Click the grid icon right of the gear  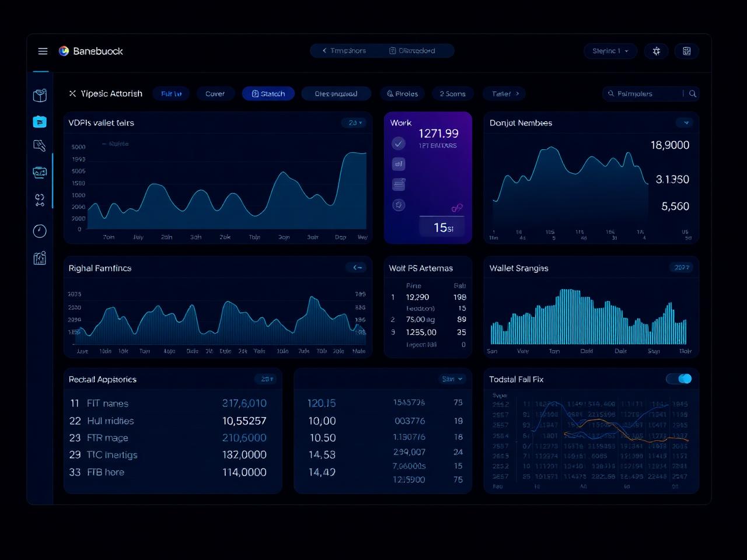tap(687, 51)
